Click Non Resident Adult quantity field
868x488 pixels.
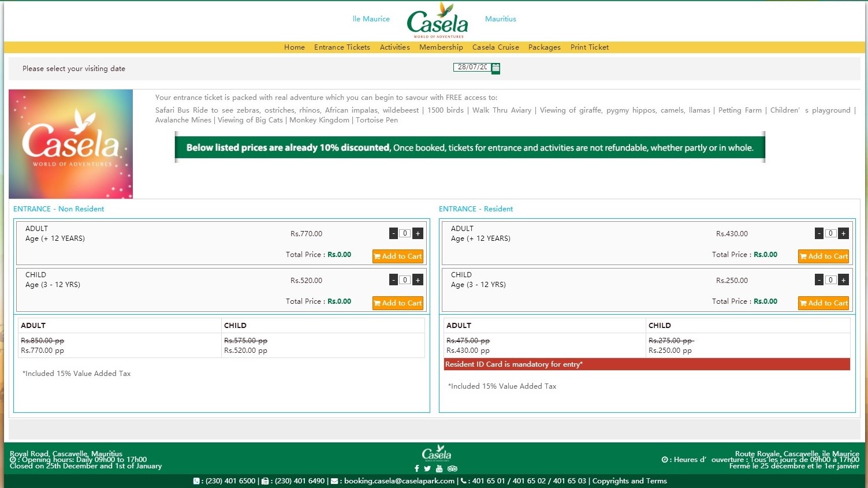point(405,233)
